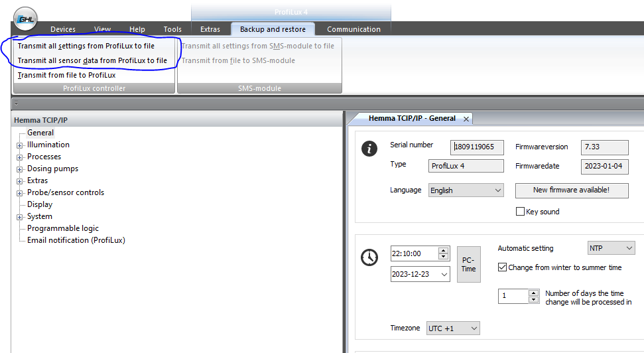Screen dimensions: 644x353
Task: Select the Backup and restore tab
Action: [x=273, y=29]
